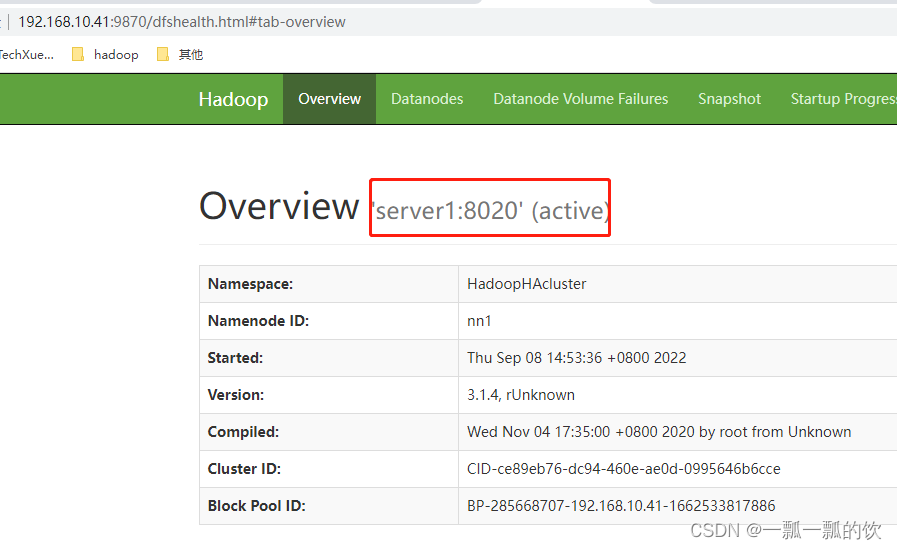The height and width of the screenshot is (550, 897).
Task: Select the Thu Sep 08 14:53:36 start time
Action: pyautogui.click(x=576, y=358)
